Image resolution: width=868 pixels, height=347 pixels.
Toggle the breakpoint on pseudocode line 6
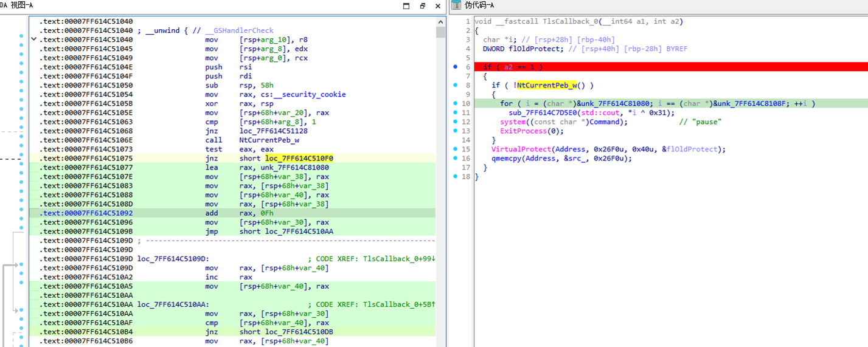pyautogui.click(x=456, y=67)
